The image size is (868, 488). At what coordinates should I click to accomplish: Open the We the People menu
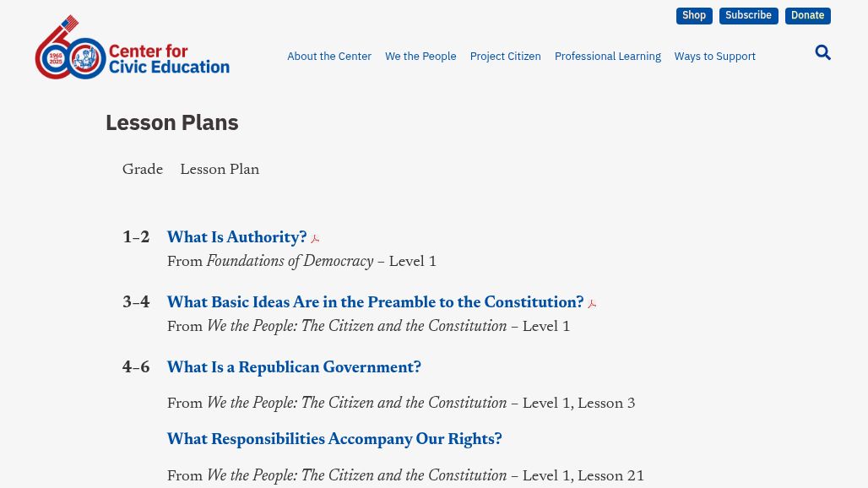tap(420, 57)
